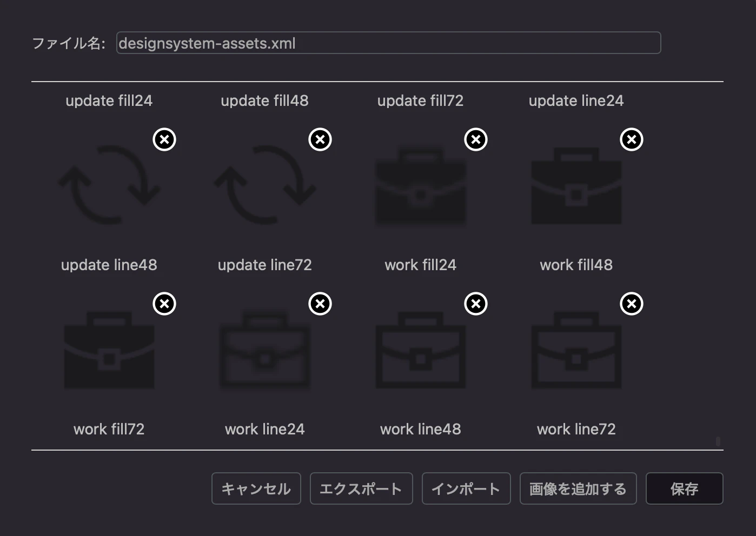
Task: Click the 'work fill72' label
Action: pyautogui.click(x=109, y=429)
